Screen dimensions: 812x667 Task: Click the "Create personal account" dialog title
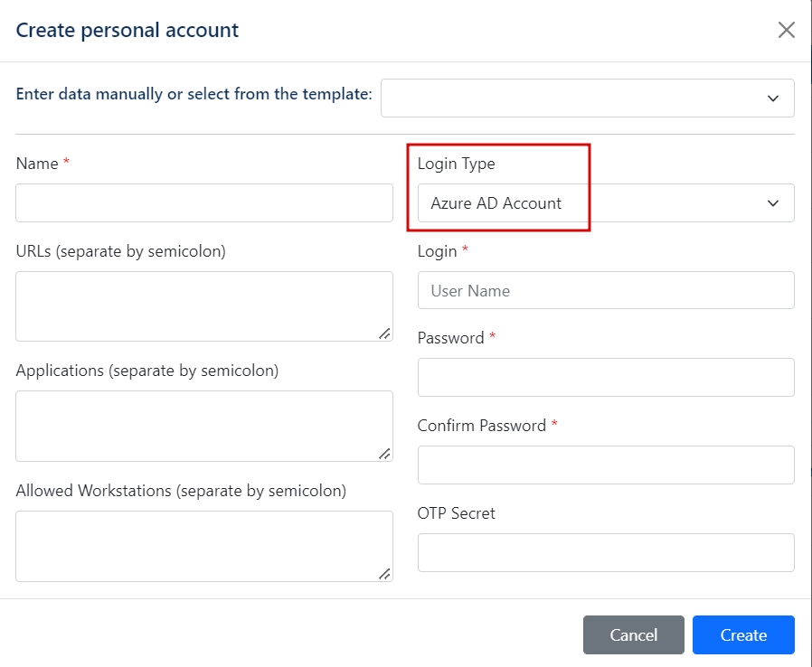127,30
